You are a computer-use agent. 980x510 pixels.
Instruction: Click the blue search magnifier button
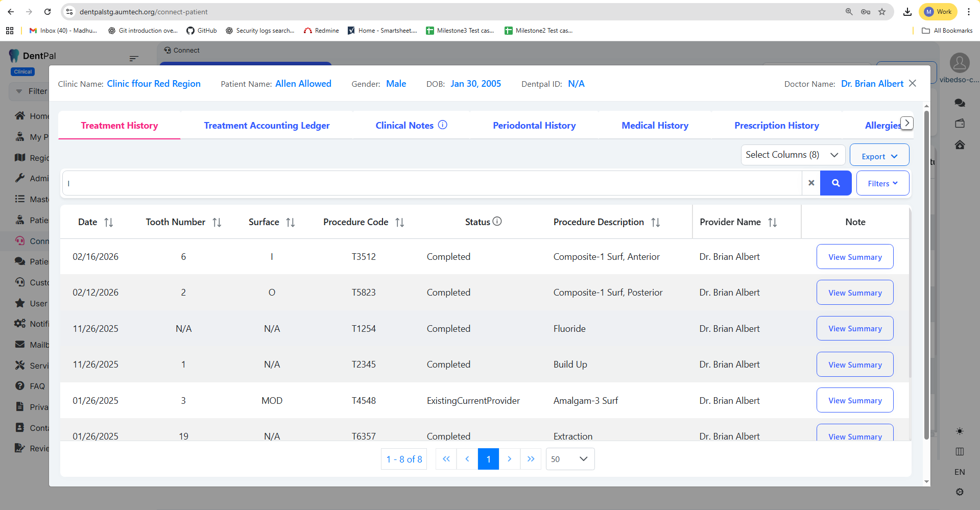835,183
